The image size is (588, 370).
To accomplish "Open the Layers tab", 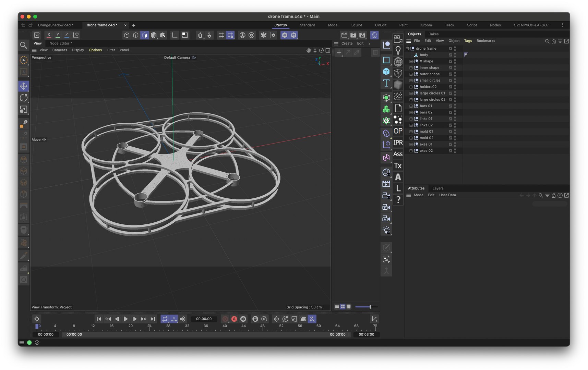I will click(x=438, y=188).
